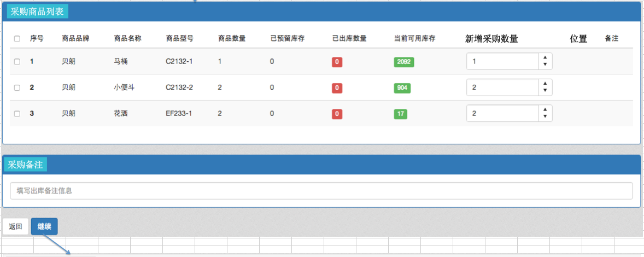This screenshot has width=644, height=257.
Task: Click the 已出库数量 column header
Action: click(349, 39)
